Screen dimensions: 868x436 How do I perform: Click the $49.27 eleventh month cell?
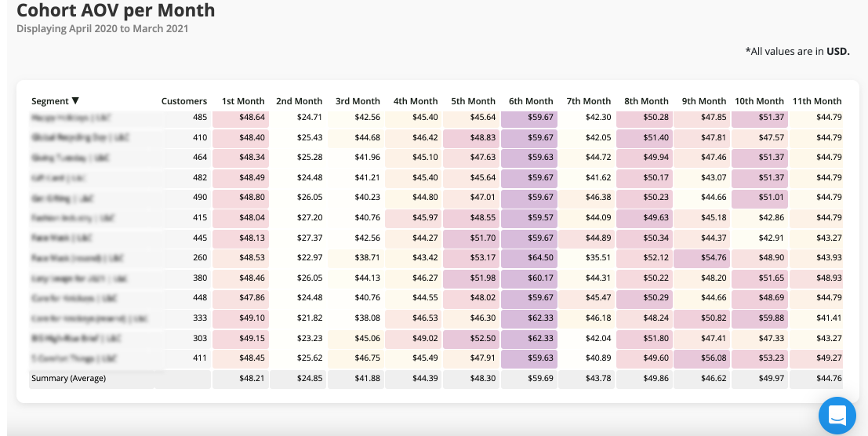coord(816,358)
